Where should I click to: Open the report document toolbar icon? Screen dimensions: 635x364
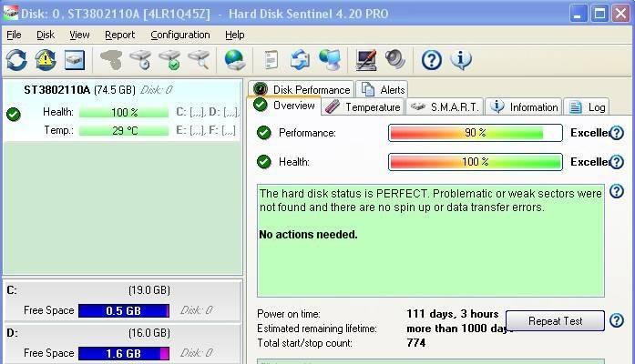[271, 60]
